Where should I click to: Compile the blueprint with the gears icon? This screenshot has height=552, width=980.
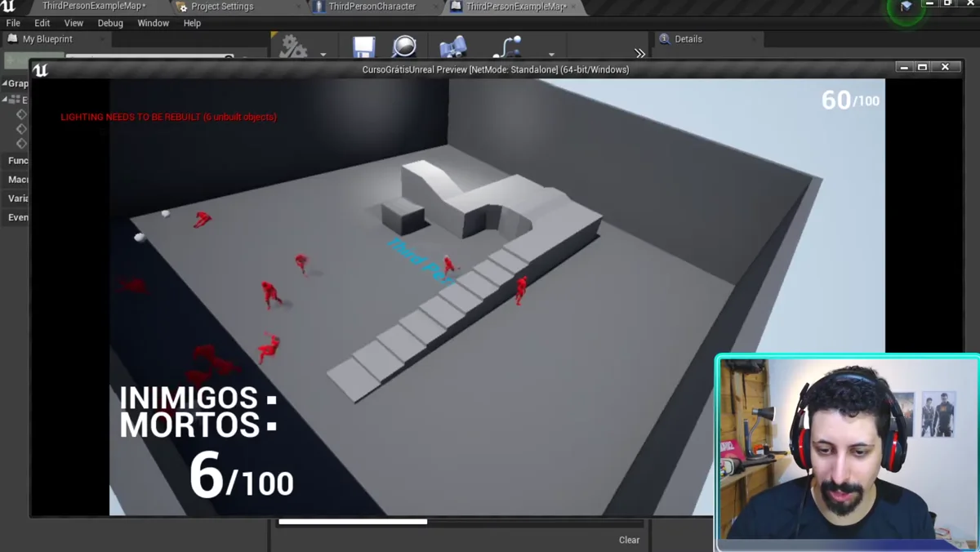point(292,47)
